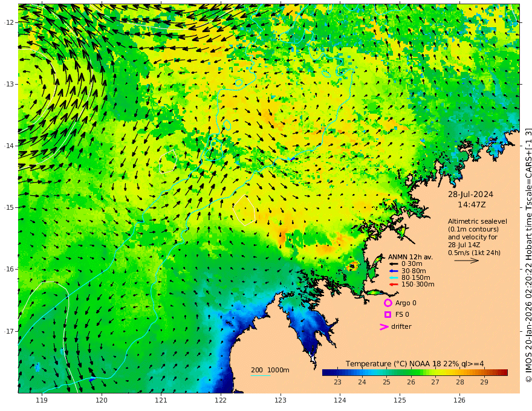Click the 0.5m/s velocity scale arrow
The height and width of the screenshot is (411, 532).
click(467, 261)
